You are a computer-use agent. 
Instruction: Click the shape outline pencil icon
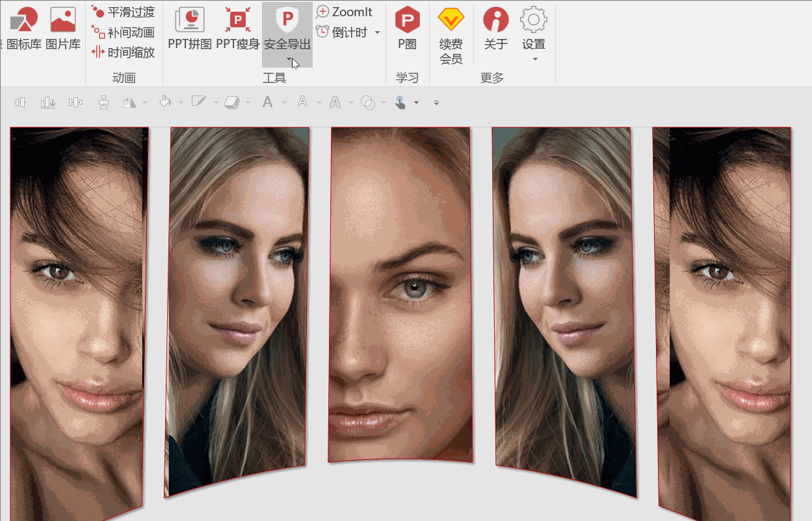199,101
